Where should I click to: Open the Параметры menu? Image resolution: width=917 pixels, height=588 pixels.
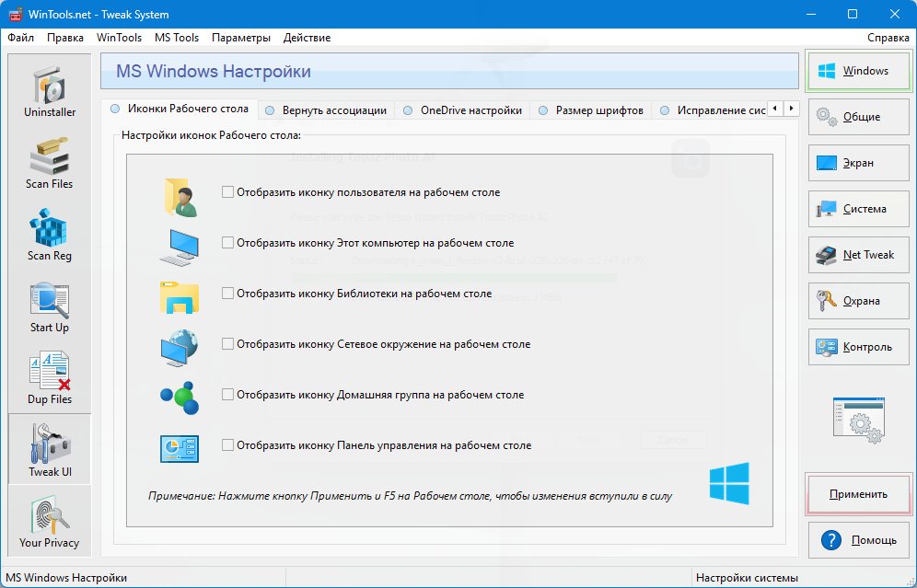pos(241,38)
